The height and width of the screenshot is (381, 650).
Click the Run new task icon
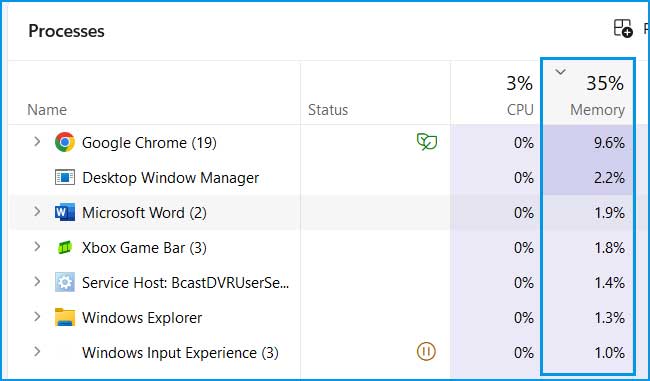tap(623, 28)
